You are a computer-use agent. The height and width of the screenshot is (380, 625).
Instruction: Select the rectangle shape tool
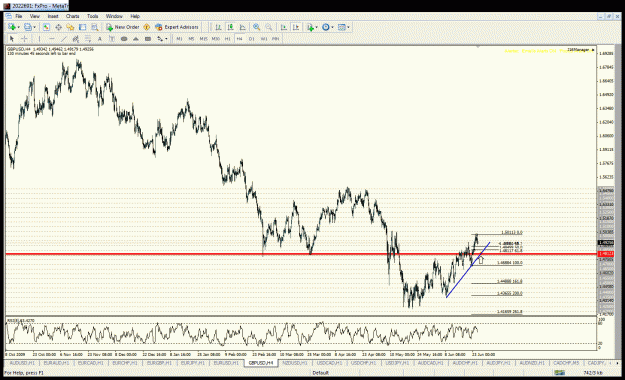tap(148, 39)
